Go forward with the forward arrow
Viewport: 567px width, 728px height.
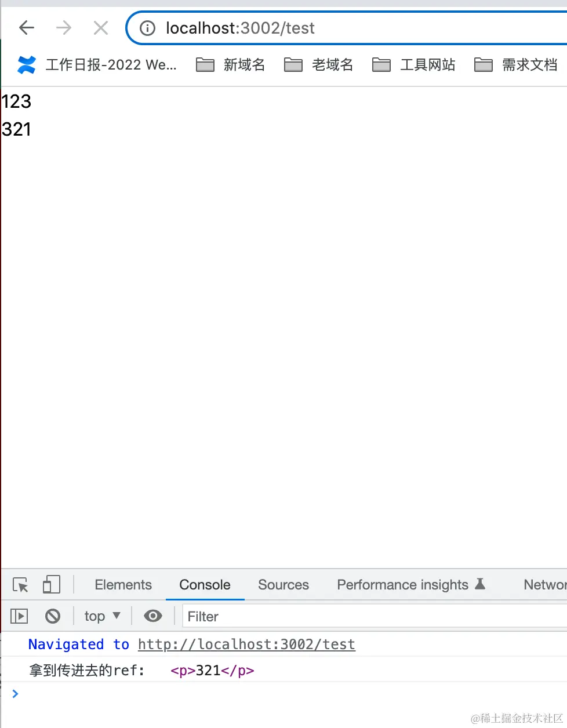[x=64, y=28]
